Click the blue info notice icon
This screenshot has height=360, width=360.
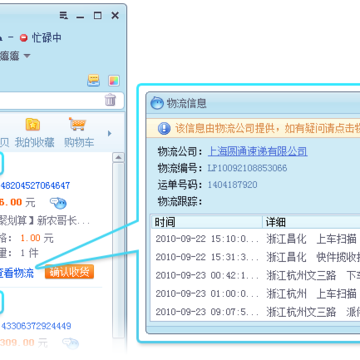[x=164, y=128]
